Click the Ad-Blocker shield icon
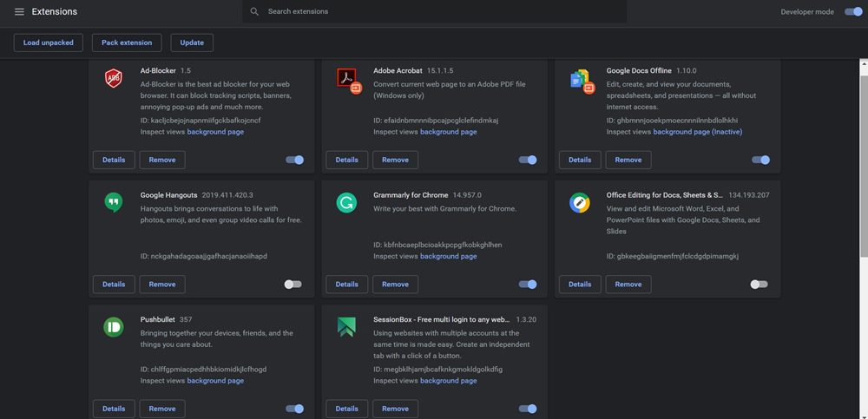Image resolution: width=868 pixels, height=419 pixels. (x=114, y=79)
